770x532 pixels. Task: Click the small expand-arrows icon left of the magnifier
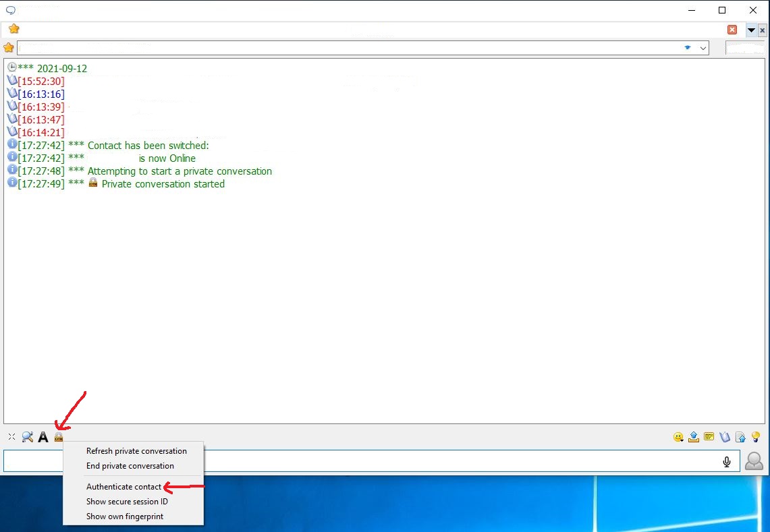coord(11,437)
